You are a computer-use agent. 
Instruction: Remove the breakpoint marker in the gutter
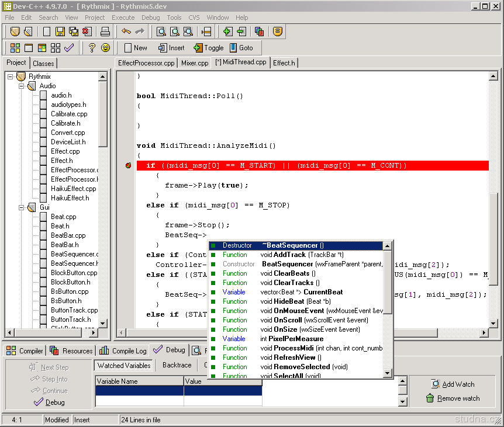129,166
